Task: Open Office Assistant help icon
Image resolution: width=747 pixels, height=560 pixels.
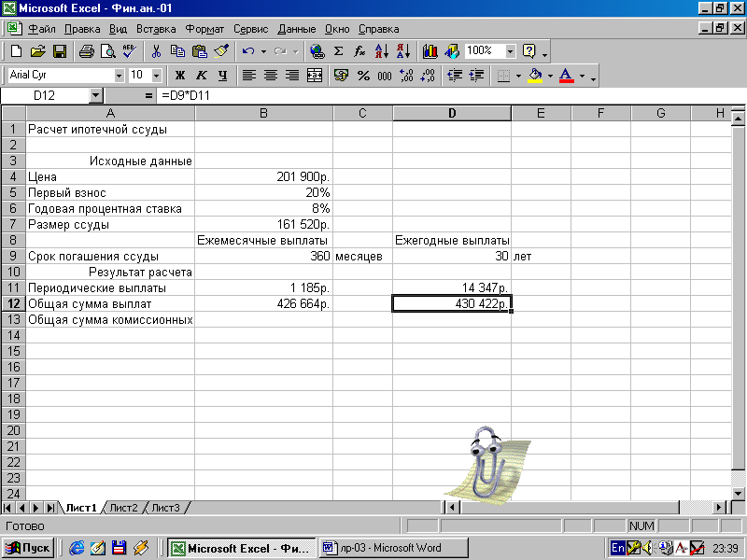Action: [x=529, y=51]
